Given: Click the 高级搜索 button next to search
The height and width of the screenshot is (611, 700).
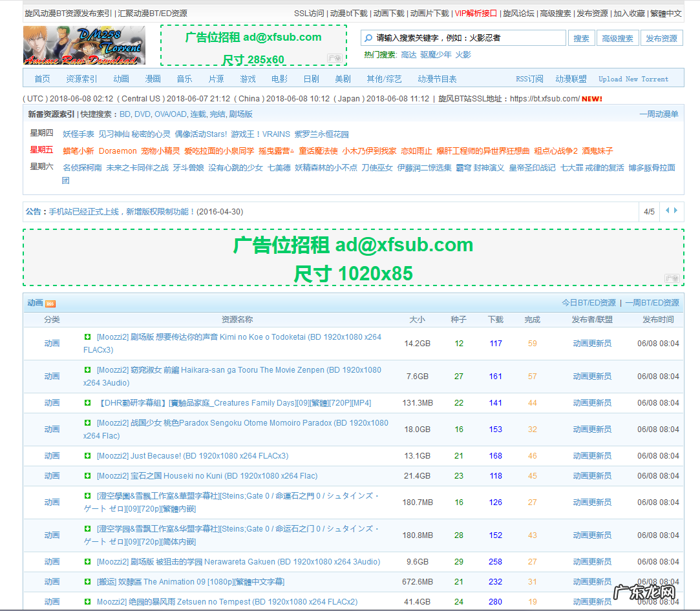Looking at the screenshot, I should point(617,38).
